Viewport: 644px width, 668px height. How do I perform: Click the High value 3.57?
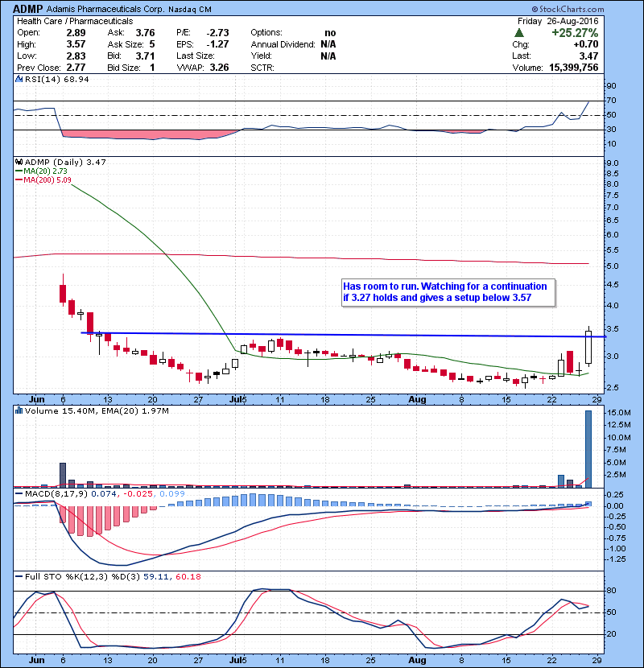point(76,44)
